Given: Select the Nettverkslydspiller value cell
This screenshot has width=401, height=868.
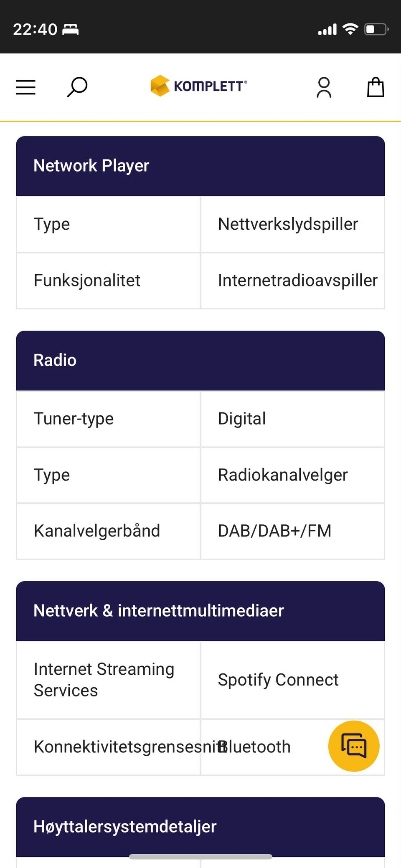Looking at the screenshot, I should pyautogui.click(x=292, y=224).
